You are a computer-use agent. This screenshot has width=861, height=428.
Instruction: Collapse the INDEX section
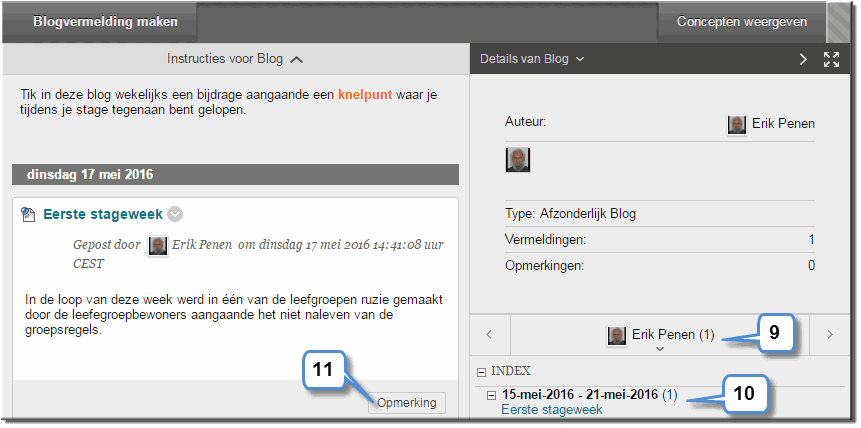point(482,373)
